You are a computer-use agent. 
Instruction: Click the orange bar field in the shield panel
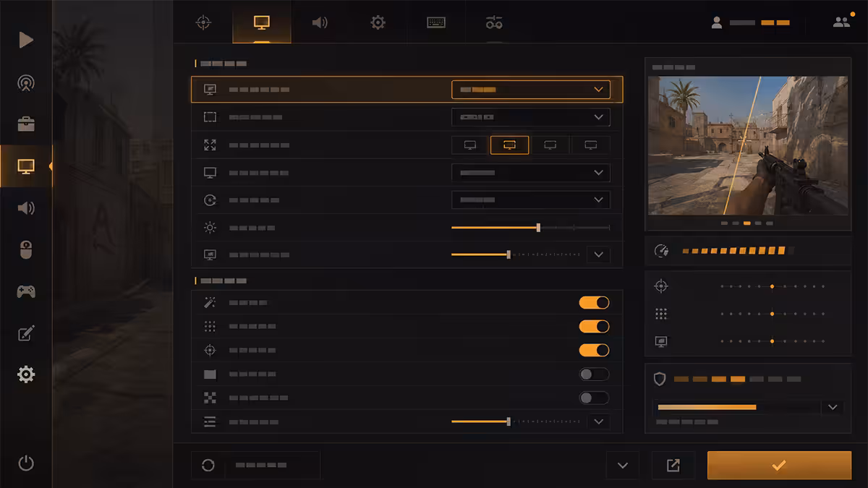pos(737,408)
